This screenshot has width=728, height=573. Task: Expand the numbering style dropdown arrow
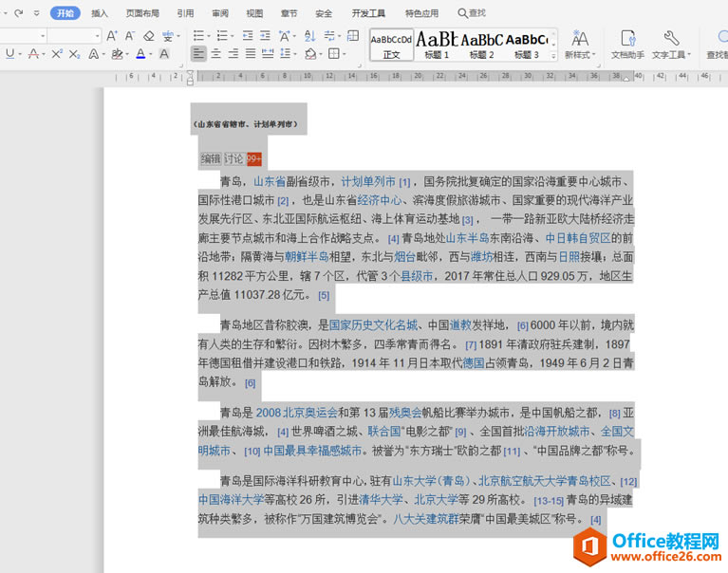coord(233,36)
